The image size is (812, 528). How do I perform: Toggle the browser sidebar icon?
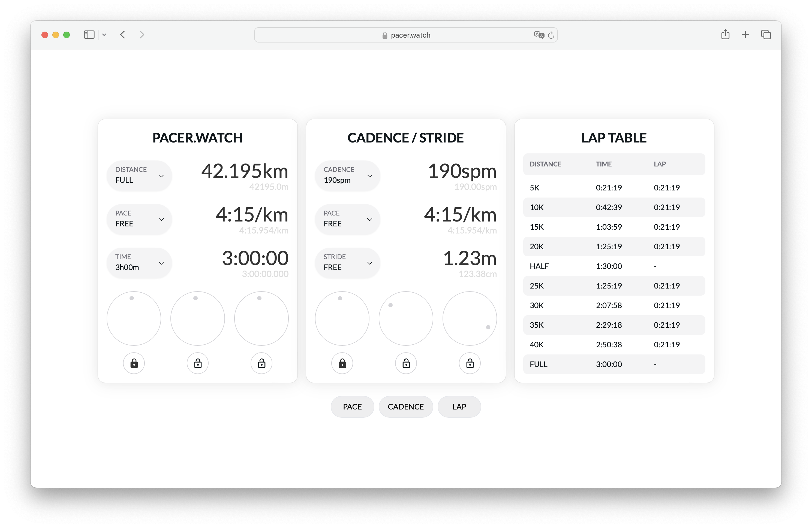pos(89,34)
